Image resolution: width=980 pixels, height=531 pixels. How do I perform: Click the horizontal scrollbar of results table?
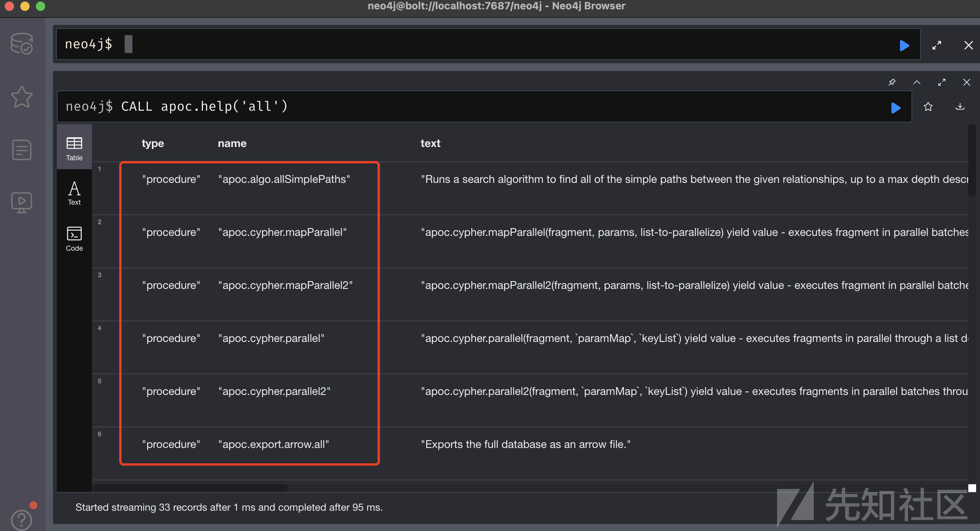[190, 488]
